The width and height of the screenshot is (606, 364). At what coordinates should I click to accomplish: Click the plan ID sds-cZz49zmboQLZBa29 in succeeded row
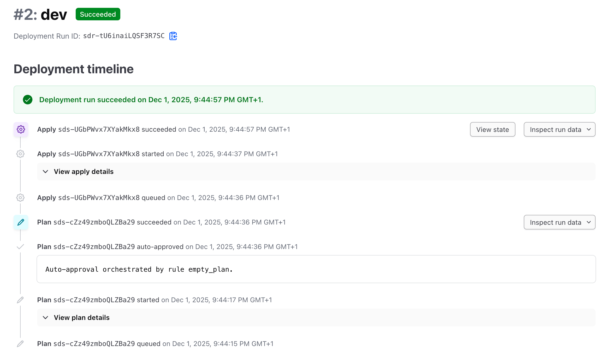click(94, 222)
